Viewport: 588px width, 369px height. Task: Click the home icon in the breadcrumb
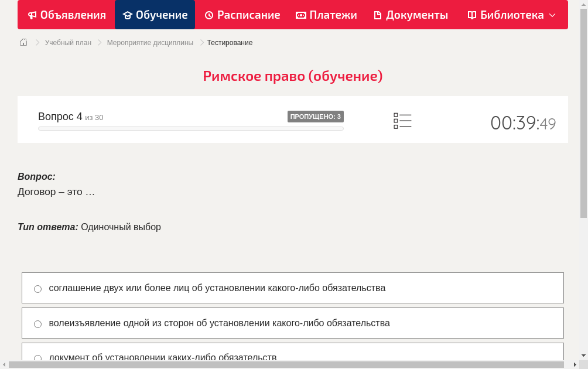pyautogui.click(x=23, y=42)
